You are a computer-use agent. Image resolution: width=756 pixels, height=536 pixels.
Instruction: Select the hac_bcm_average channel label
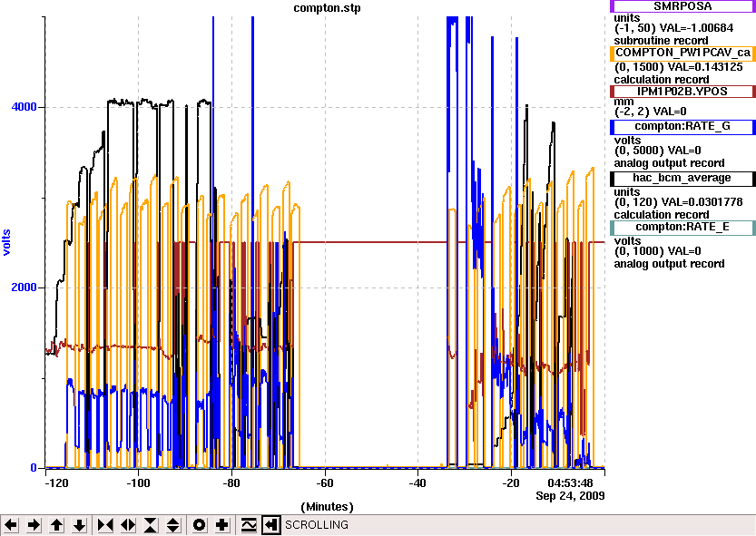coord(682,179)
